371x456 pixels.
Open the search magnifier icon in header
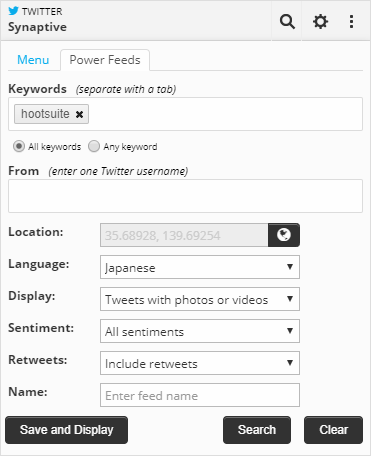(287, 22)
